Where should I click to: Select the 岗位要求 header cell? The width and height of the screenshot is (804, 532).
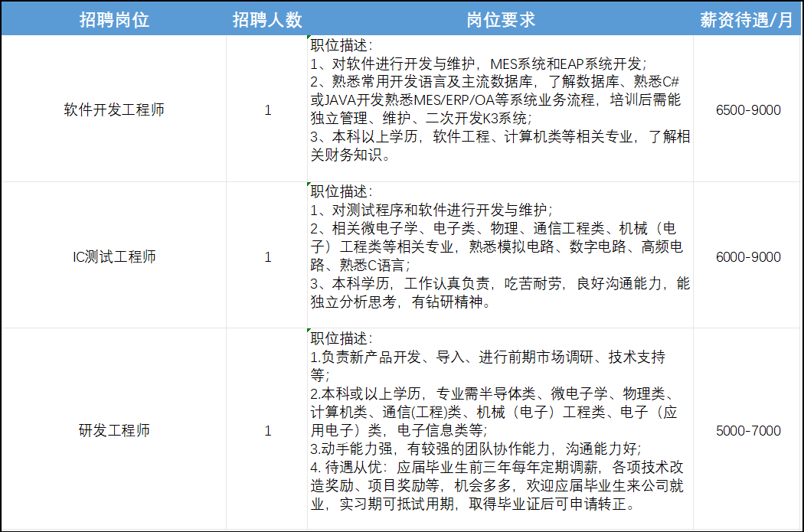(x=501, y=19)
